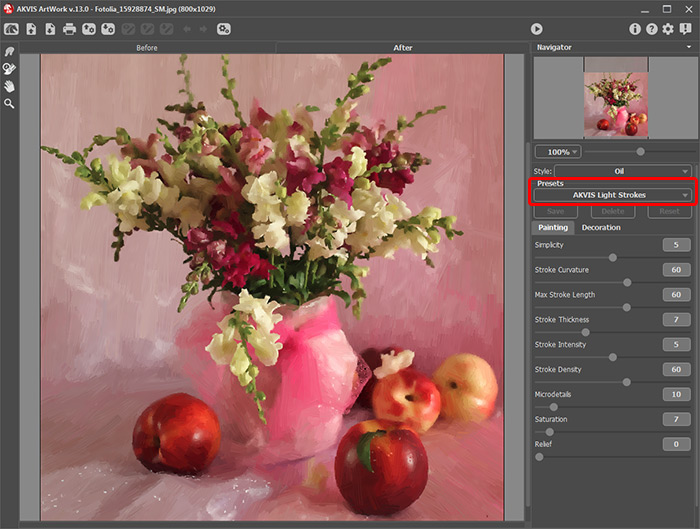Screen dimensions: 700x529
Task: Click the Save image file icon
Action: click(x=50, y=29)
